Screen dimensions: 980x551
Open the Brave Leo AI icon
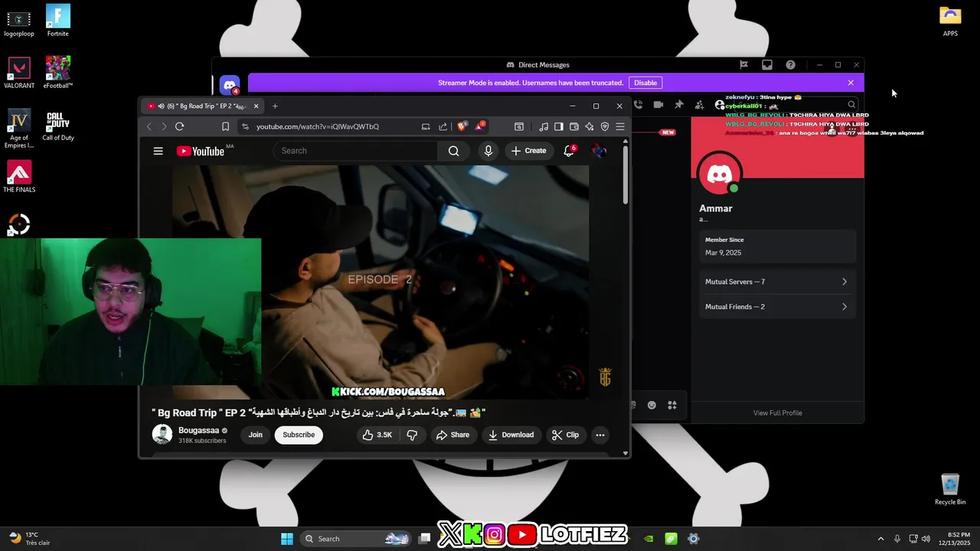pos(590,126)
